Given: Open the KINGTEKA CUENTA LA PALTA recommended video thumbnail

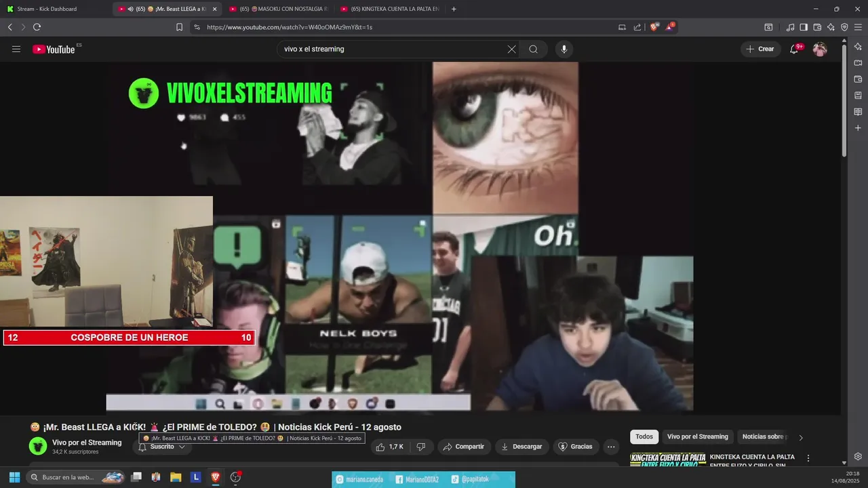Looking at the screenshot, I should click(x=668, y=460).
